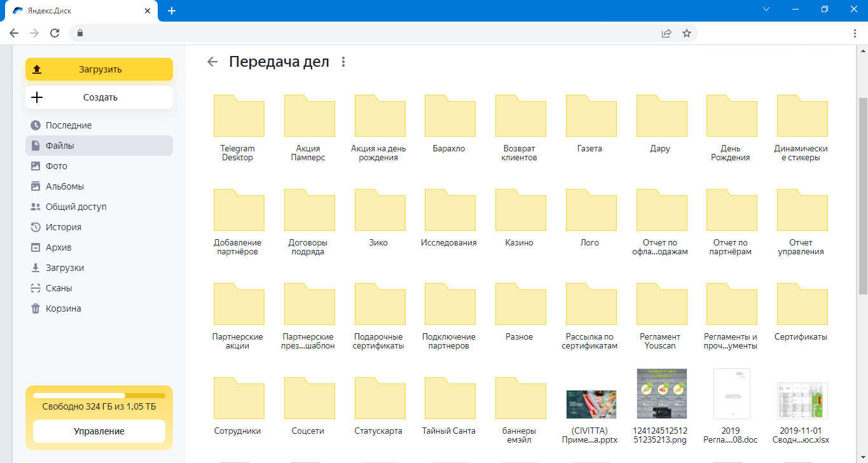Open the 2019-11-01 Сводн...юс.xlsx spreadsheet thumbnail
This screenshot has width=868, height=463.
pyautogui.click(x=802, y=401)
